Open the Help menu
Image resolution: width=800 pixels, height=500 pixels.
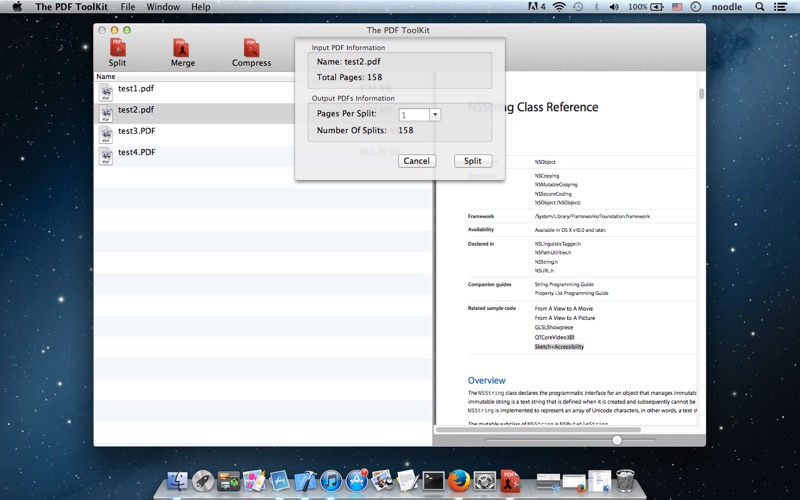click(x=201, y=7)
